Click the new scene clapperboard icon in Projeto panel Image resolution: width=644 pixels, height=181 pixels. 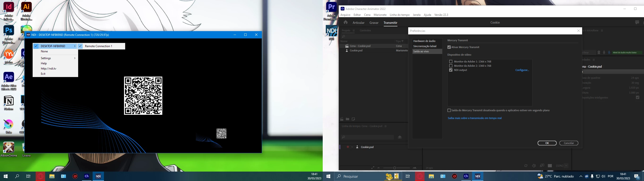point(342,119)
